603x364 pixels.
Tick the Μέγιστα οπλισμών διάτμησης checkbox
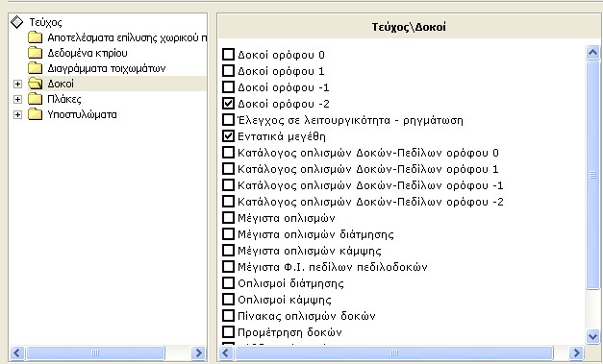(229, 234)
